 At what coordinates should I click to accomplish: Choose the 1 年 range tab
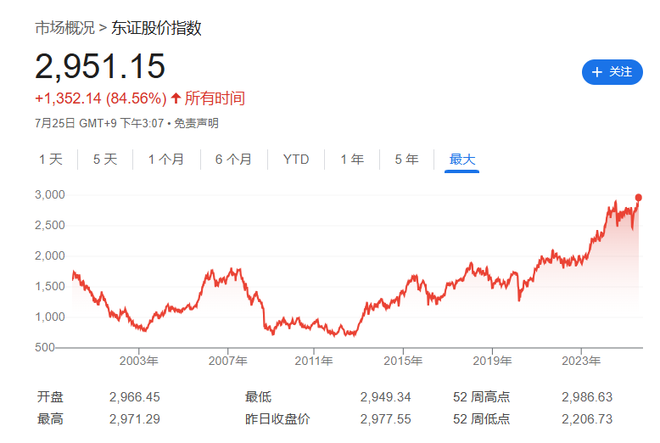352,159
